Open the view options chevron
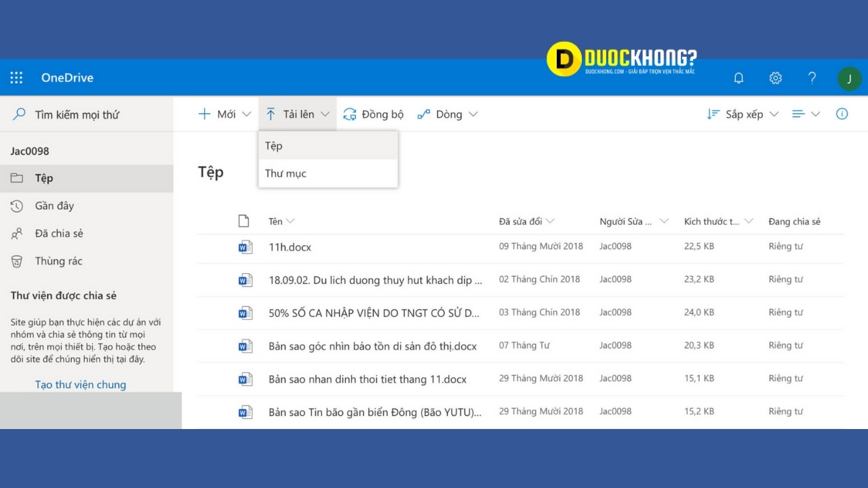This screenshot has width=868, height=488. coord(816,115)
